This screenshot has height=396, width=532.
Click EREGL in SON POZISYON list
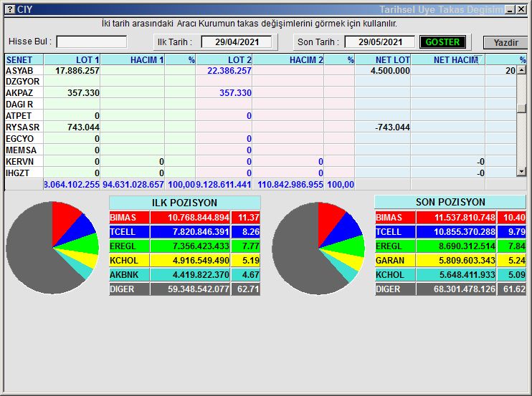(x=395, y=246)
